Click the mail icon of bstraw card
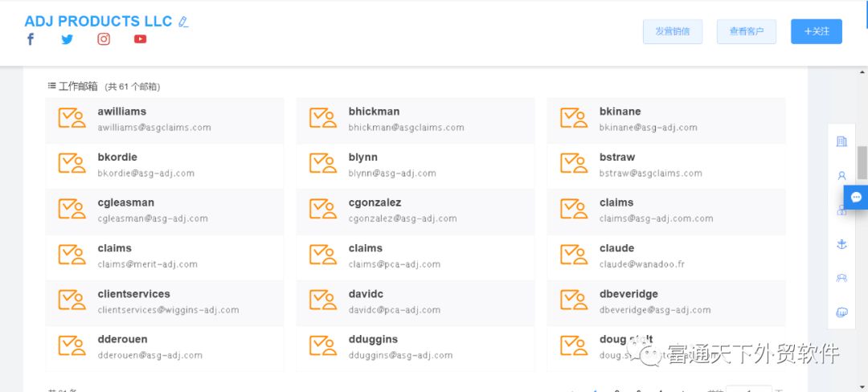 pyautogui.click(x=574, y=164)
